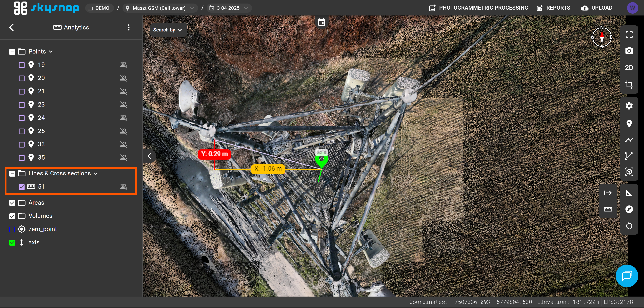Click the Analytics panel title
Viewport: 644px width, 308px height.
(71, 27)
